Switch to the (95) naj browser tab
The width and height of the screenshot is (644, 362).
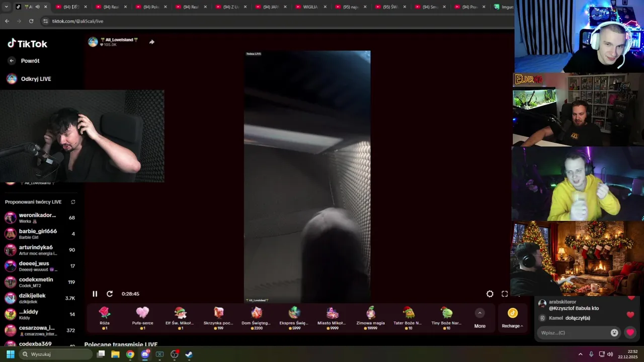[x=350, y=7]
